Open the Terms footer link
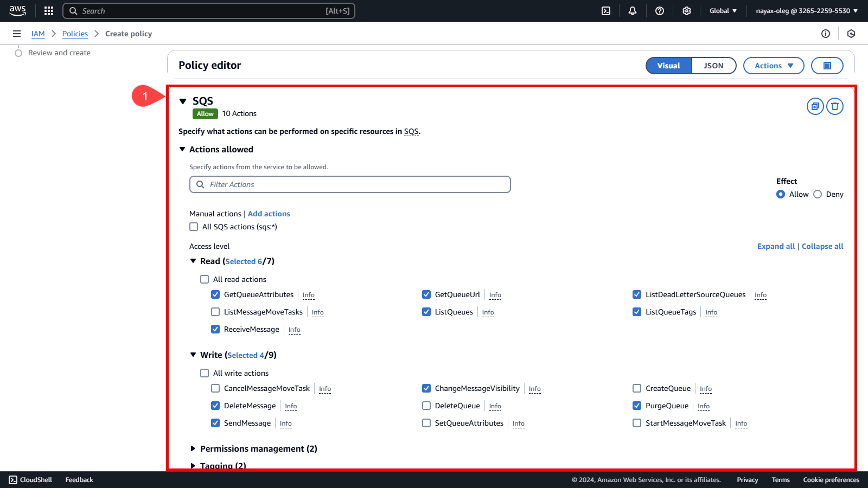This screenshot has width=868, height=488. pos(781,480)
